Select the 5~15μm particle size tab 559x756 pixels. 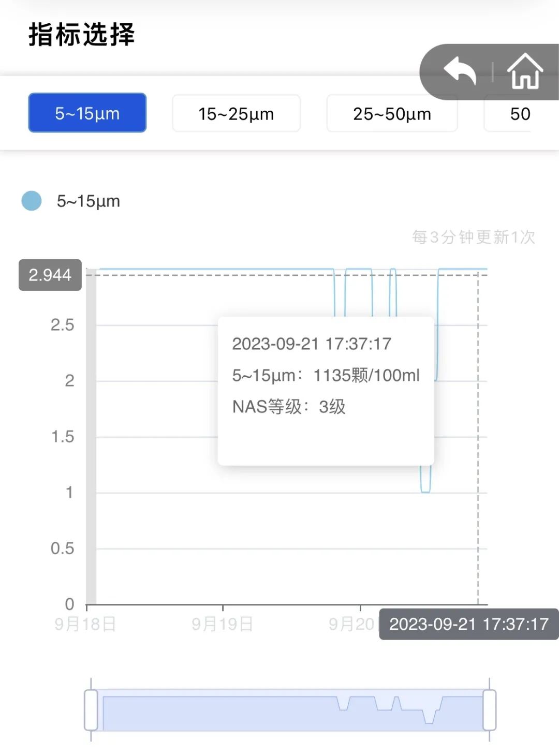point(87,113)
